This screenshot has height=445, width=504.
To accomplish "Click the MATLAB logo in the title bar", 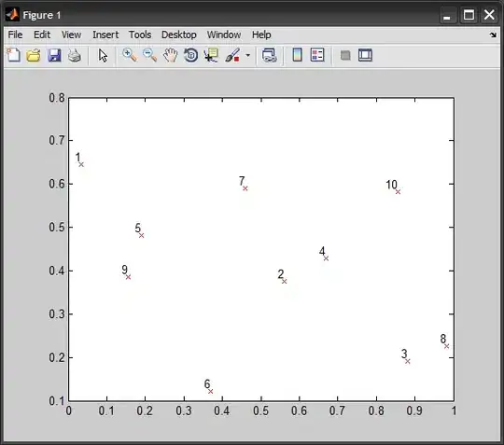I will click(12, 15).
